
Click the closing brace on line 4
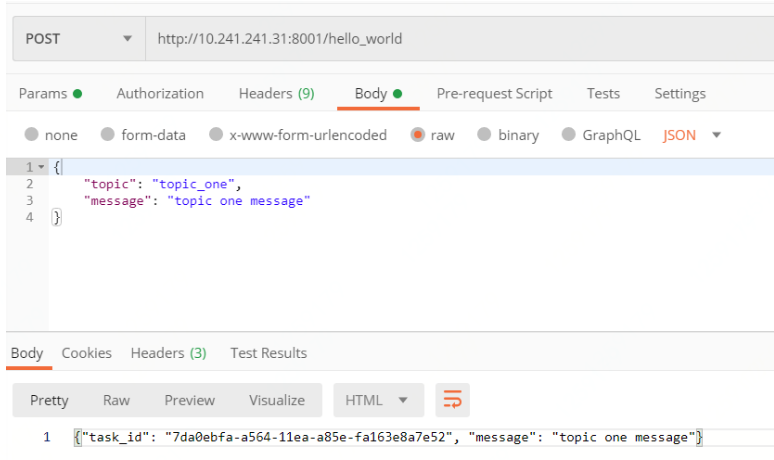point(57,217)
